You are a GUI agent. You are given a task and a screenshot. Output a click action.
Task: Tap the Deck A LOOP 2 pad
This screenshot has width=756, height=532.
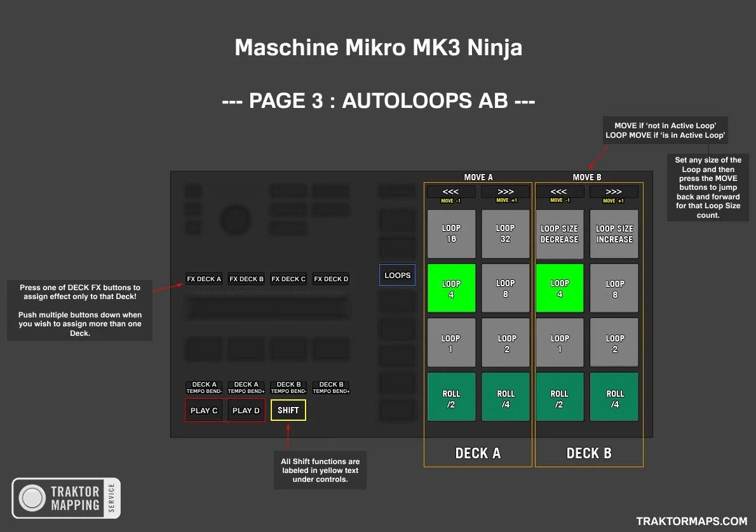tap(505, 343)
